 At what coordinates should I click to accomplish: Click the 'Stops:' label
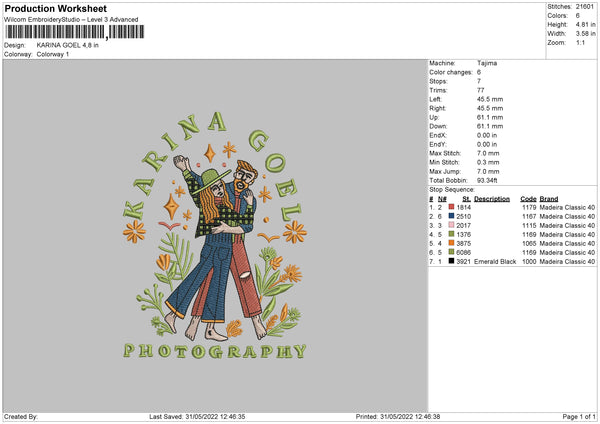[438, 82]
